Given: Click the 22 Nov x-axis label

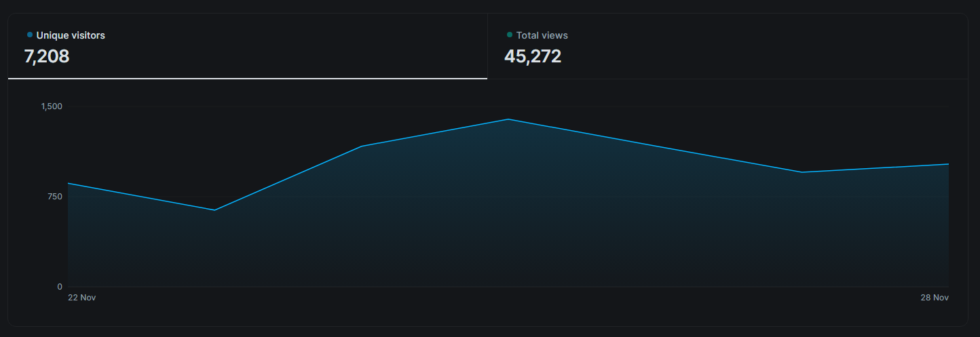Looking at the screenshot, I should point(81,298).
